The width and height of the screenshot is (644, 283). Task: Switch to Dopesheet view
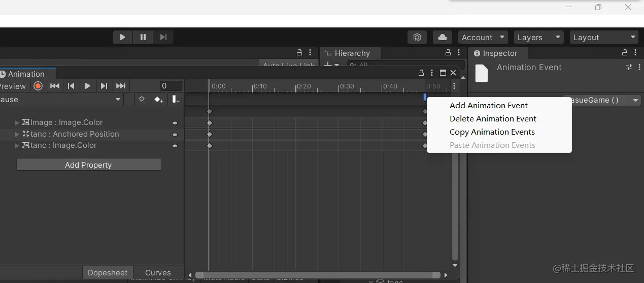[x=108, y=273]
